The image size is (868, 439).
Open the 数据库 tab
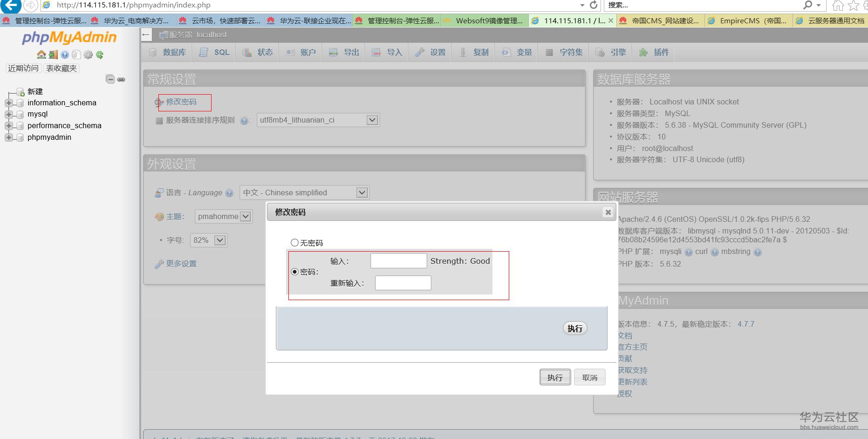click(x=168, y=52)
